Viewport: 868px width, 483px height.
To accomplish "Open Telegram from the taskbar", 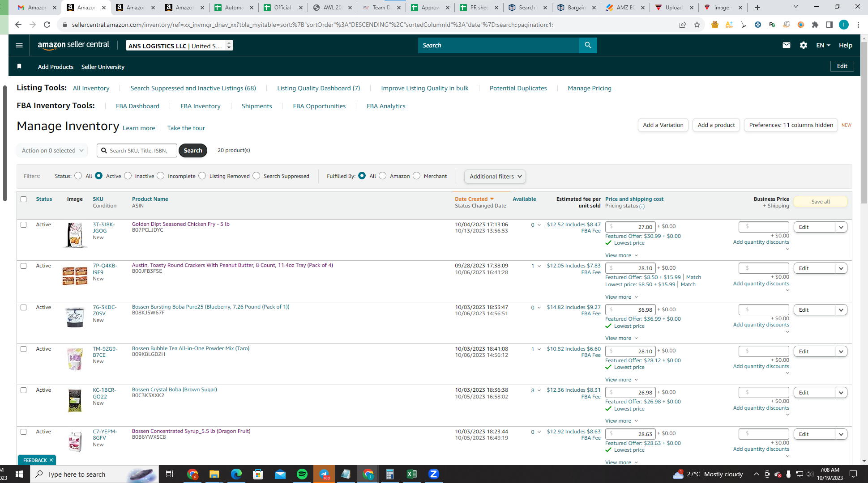I will coord(324,474).
